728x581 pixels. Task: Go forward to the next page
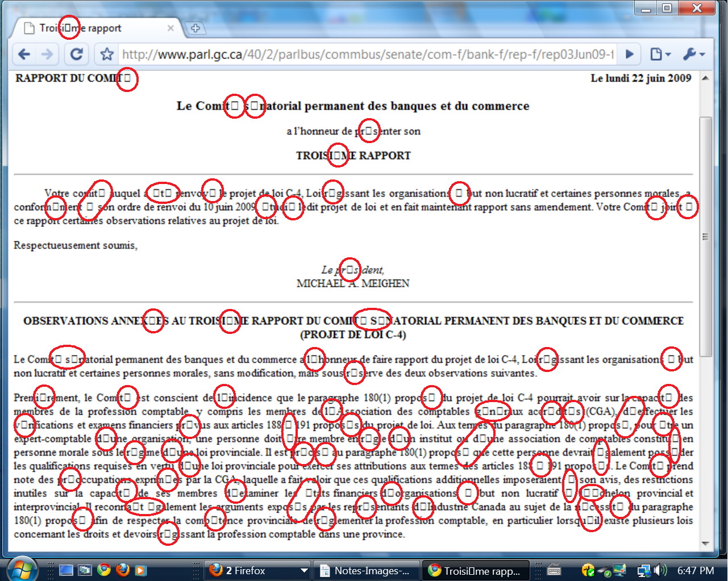[47, 54]
